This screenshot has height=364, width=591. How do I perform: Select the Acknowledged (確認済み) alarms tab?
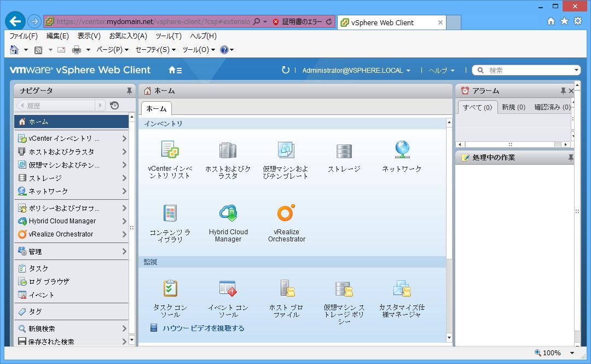(552, 107)
